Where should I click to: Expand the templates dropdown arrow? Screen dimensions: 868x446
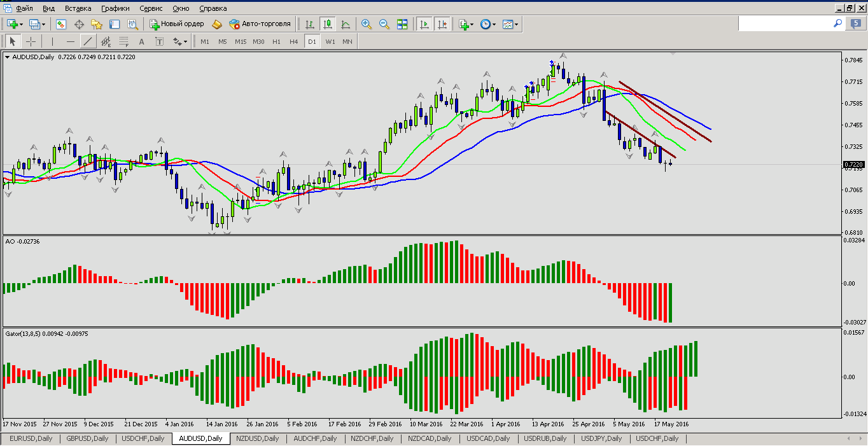(x=516, y=25)
